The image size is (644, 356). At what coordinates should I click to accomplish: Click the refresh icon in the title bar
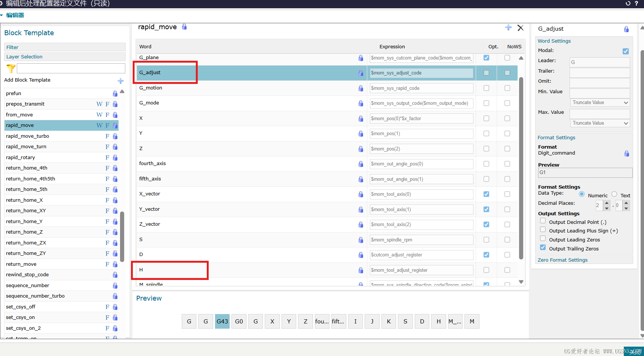[x=628, y=3]
